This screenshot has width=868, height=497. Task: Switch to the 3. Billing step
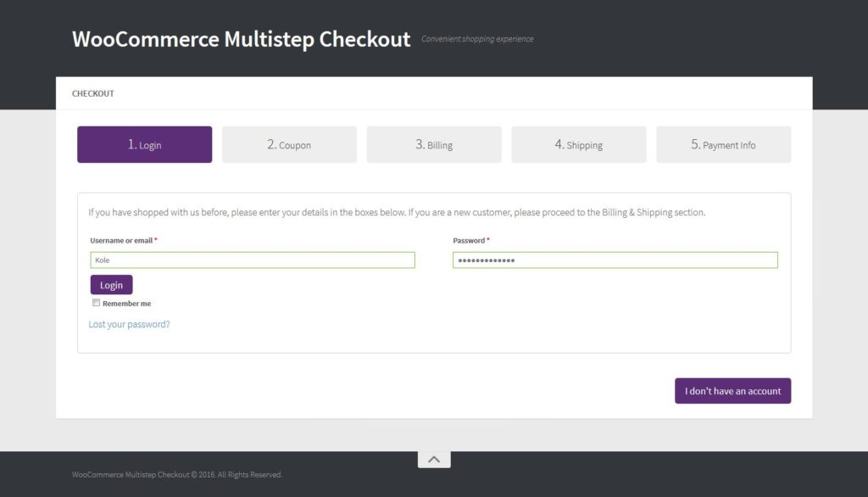[x=434, y=145]
